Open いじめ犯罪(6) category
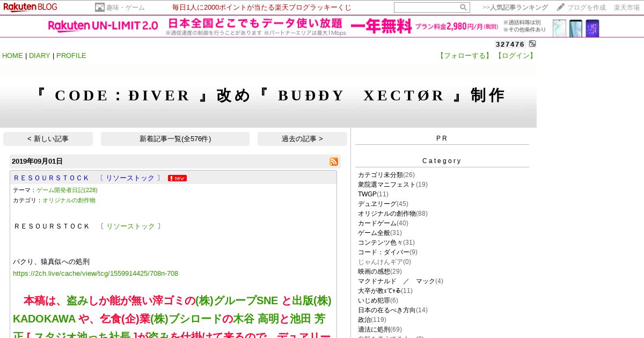644x338 pixels. click(378, 300)
